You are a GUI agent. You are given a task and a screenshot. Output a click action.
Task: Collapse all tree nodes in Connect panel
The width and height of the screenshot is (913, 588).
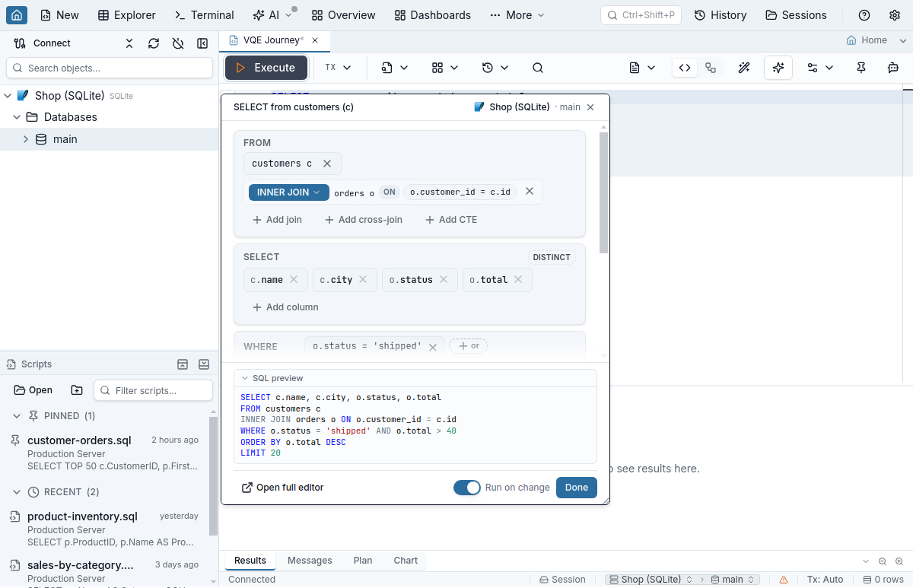[x=129, y=43]
